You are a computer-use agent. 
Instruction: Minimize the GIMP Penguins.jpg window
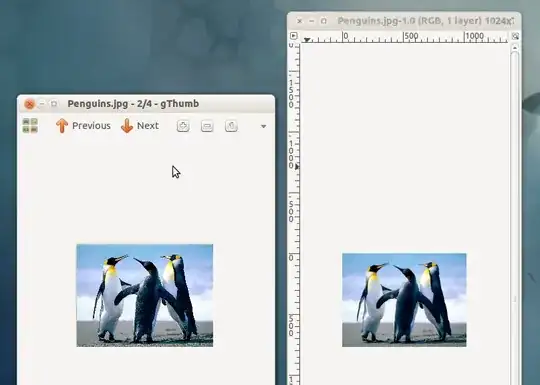pos(311,21)
